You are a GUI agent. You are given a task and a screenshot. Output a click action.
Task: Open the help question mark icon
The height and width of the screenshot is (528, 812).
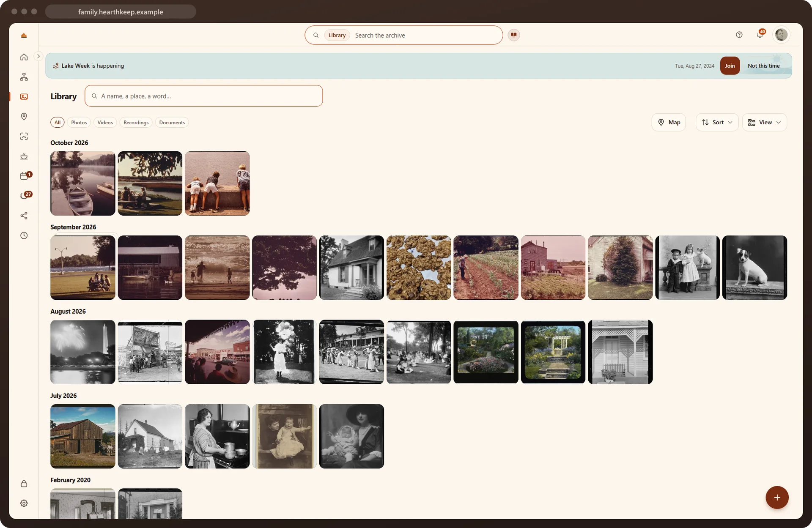pos(739,35)
